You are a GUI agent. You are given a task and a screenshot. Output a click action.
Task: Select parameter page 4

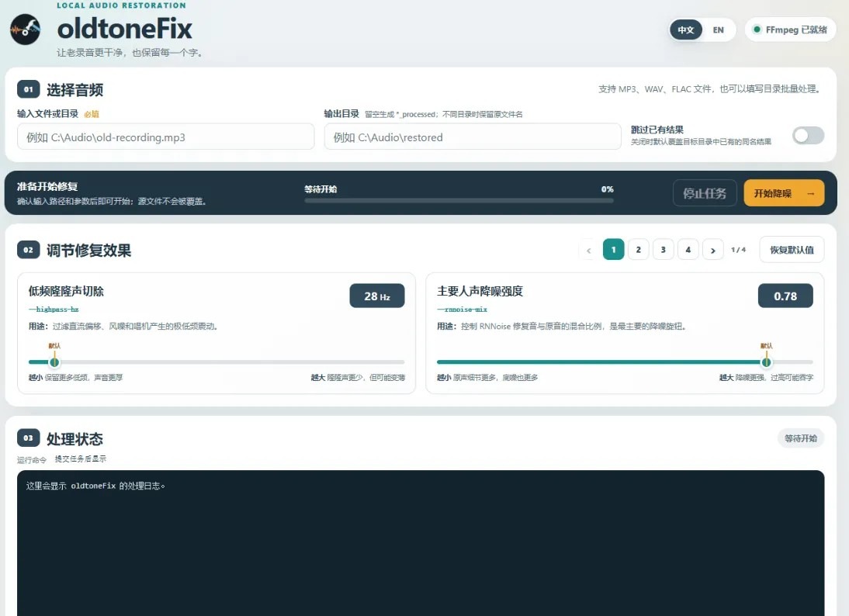[x=688, y=250]
